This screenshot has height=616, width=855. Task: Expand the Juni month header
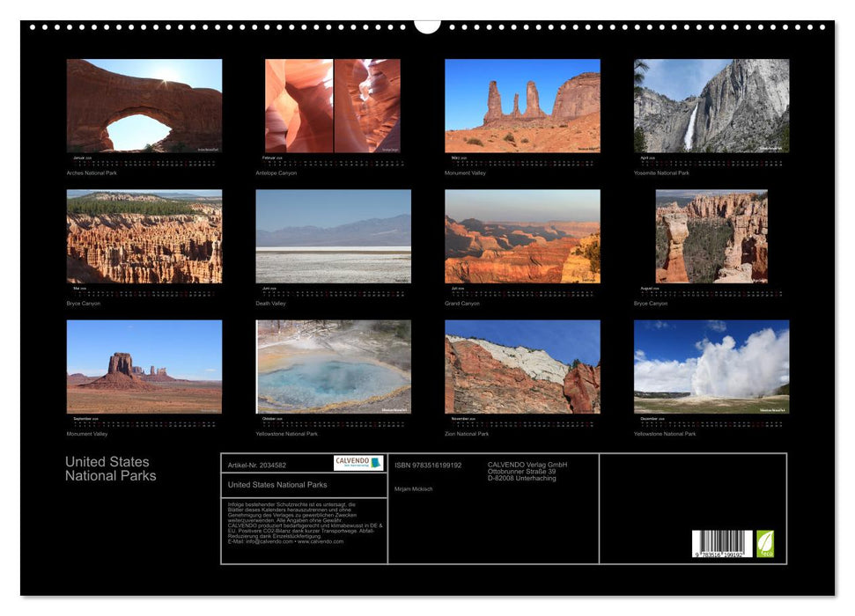click(269, 289)
